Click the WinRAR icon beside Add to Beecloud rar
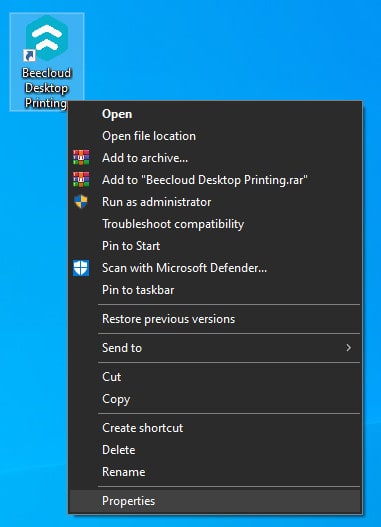Viewport: 381px width, 527px height. tap(81, 179)
